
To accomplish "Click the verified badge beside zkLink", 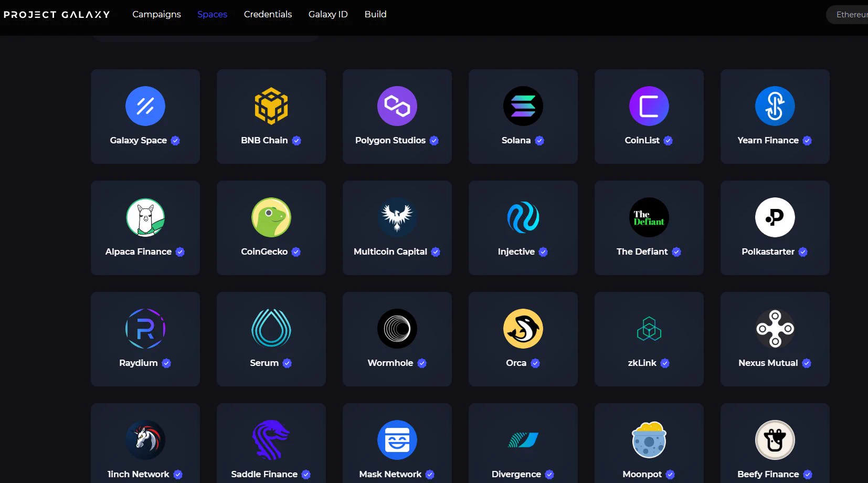I will [x=665, y=363].
